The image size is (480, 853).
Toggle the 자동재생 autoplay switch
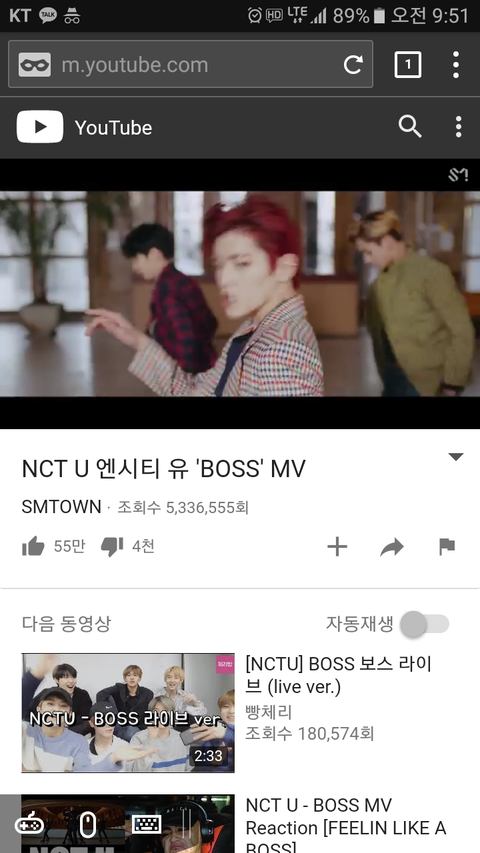(425, 624)
